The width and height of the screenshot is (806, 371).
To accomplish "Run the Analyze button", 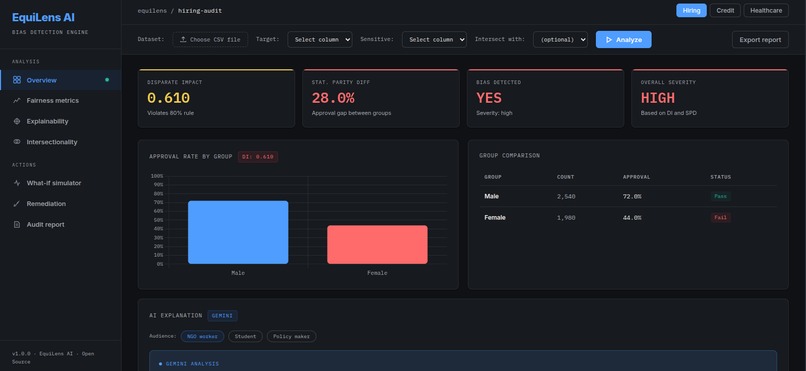I will pos(624,40).
